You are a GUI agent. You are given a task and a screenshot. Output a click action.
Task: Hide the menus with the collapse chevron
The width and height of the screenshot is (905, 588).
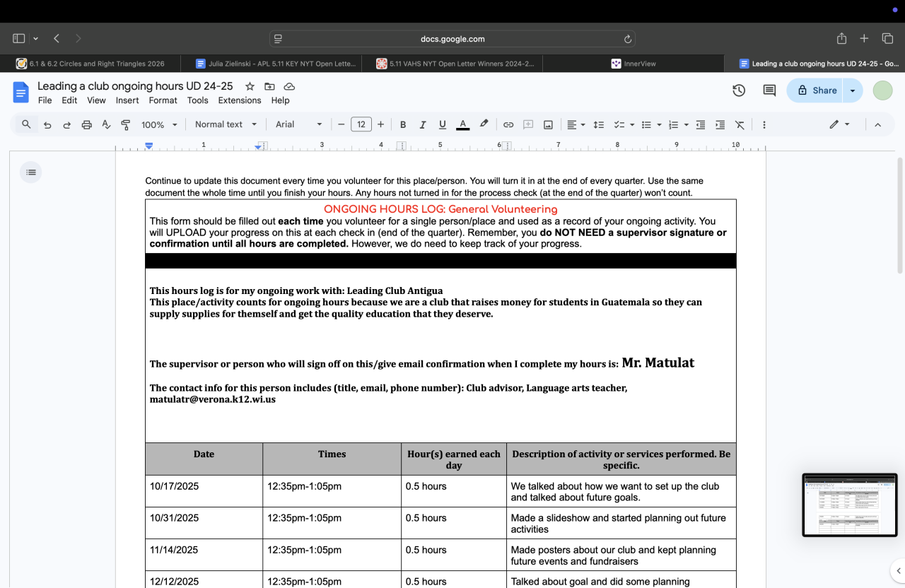(x=877, y=124)
